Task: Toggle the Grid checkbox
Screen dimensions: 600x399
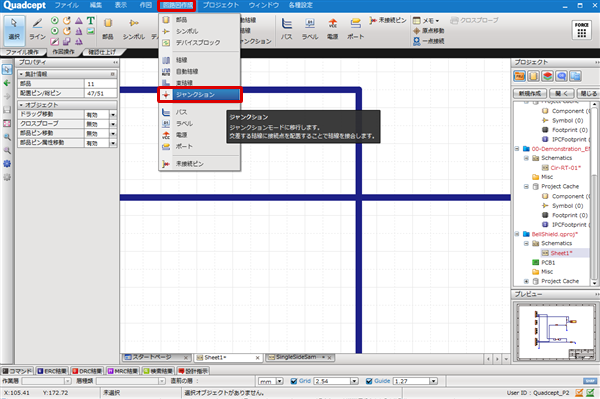Action: pos(294,381)
